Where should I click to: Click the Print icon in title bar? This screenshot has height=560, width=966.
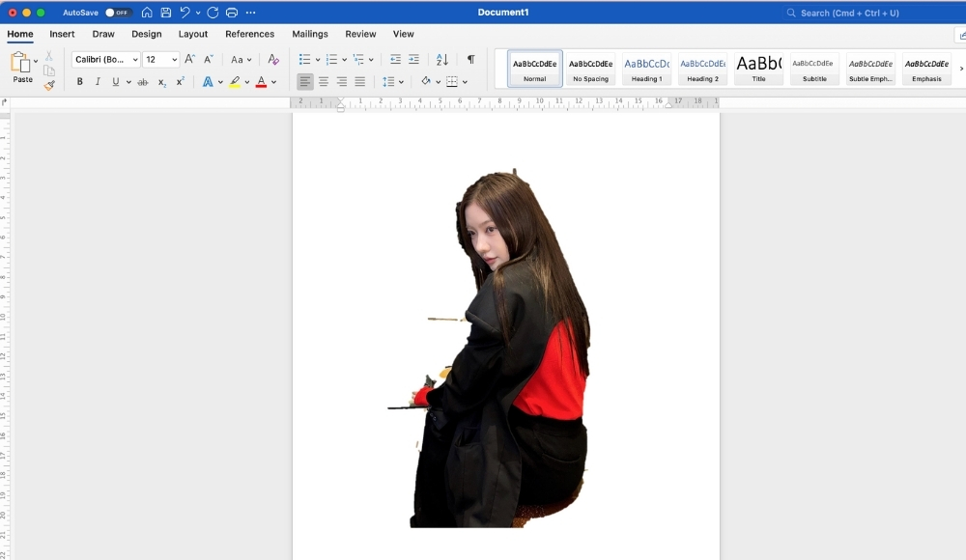(232, 13)
